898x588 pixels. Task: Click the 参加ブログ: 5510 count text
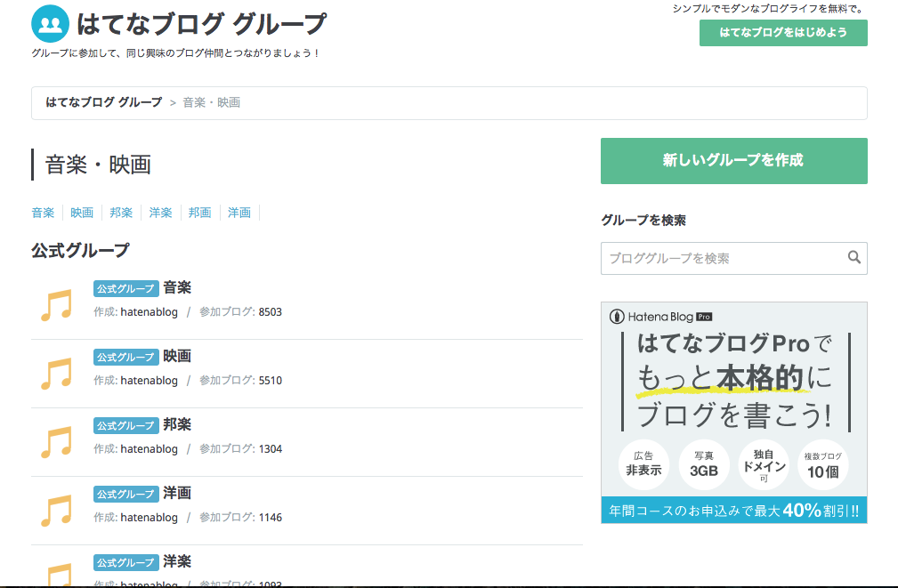pyautogui.click(x=240, y=381)
